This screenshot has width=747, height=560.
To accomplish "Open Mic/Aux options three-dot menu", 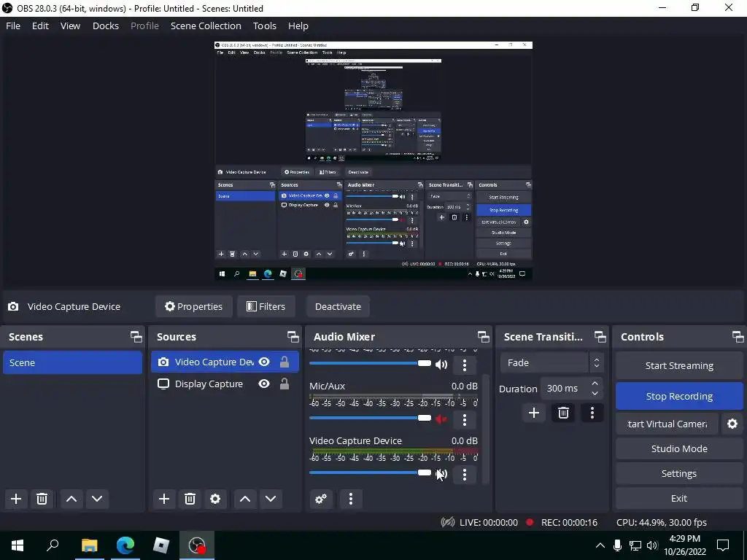I will [465, 419].
